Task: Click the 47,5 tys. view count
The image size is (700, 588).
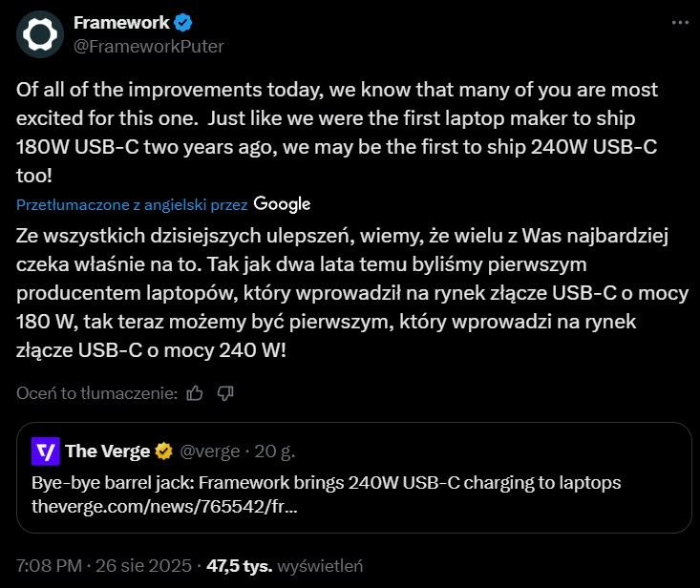Action: pos(243,565)
